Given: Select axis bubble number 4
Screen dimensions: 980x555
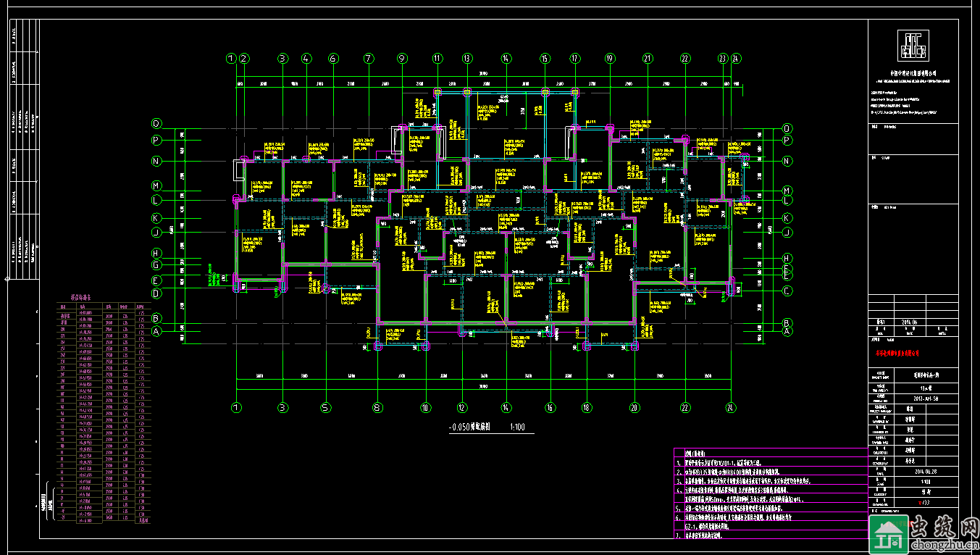Looking at the screenshot, I should (306, 59).
